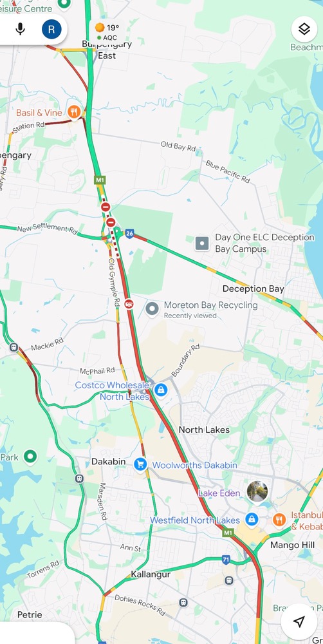Select the North Lakes suburb label

tap(204, 430)
